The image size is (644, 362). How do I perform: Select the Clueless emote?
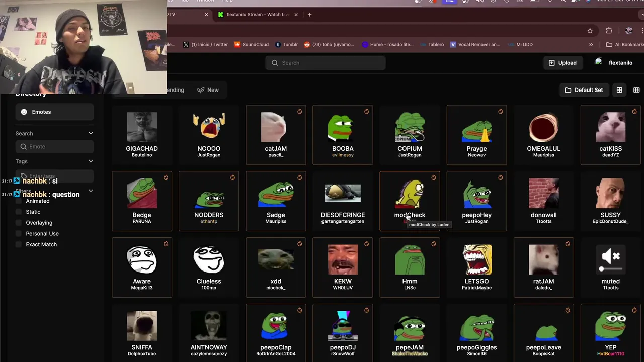click(x=209, y=267)
